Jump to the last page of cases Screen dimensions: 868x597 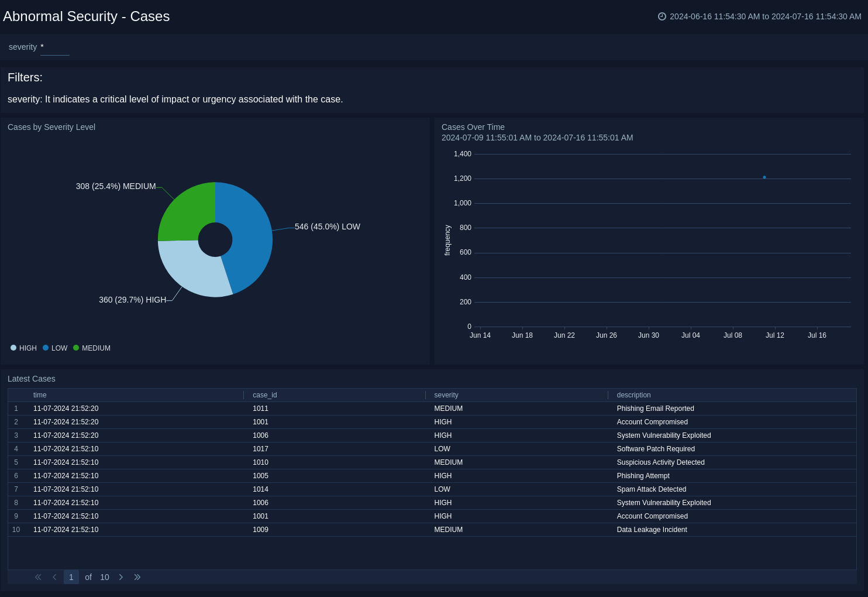pos(137,577)
